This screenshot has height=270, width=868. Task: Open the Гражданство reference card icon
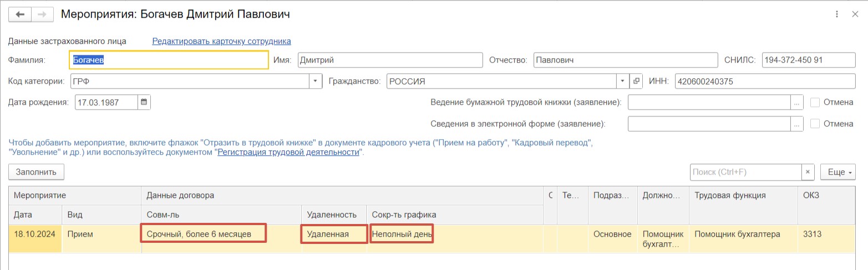coord(636,81)
